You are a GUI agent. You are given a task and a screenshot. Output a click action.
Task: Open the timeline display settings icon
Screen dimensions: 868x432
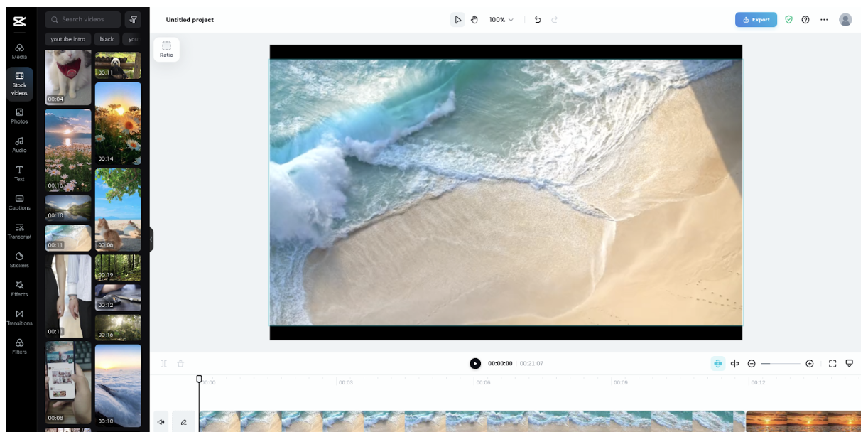[849, 364]
